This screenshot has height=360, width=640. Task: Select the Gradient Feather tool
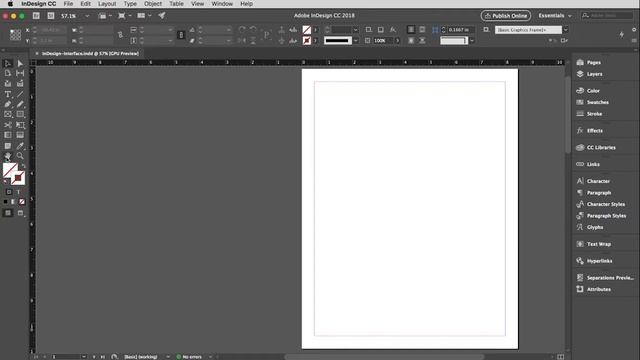20,135
